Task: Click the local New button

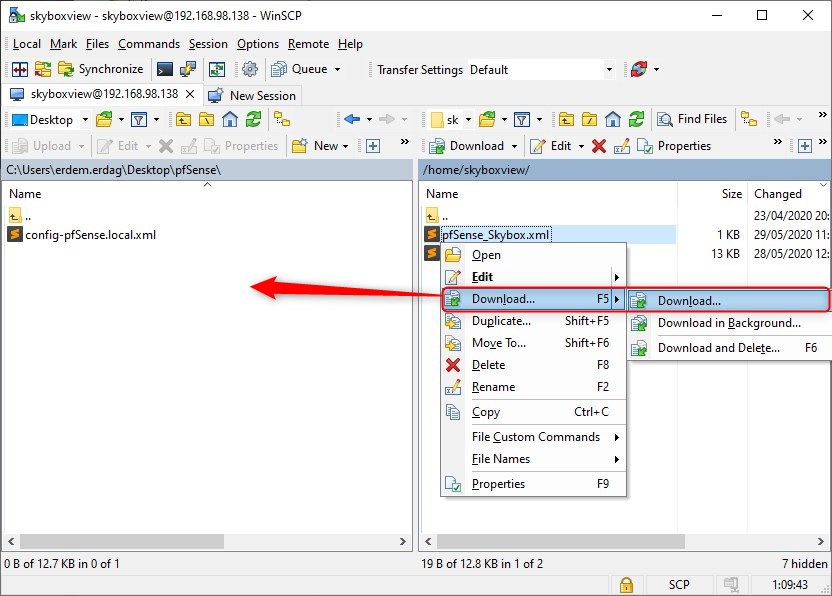Action: pos(315,146)
